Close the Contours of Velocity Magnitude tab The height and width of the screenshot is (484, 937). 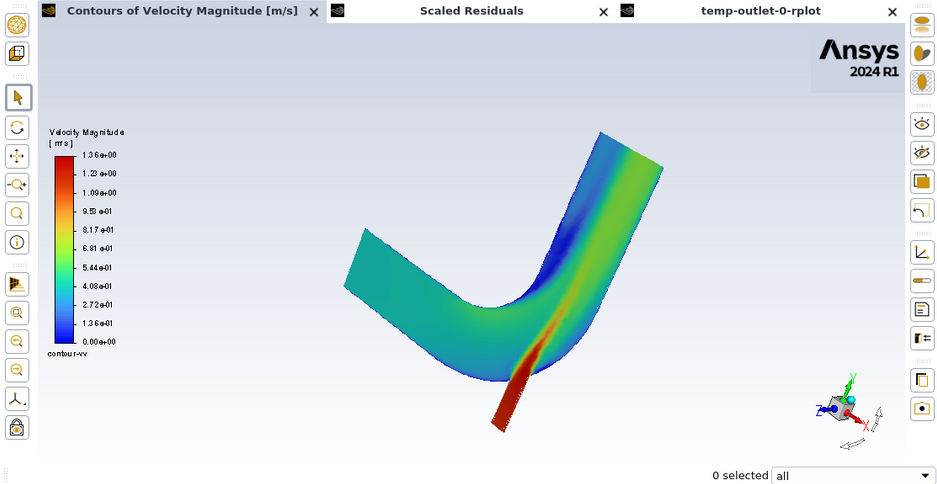[313, 12]
